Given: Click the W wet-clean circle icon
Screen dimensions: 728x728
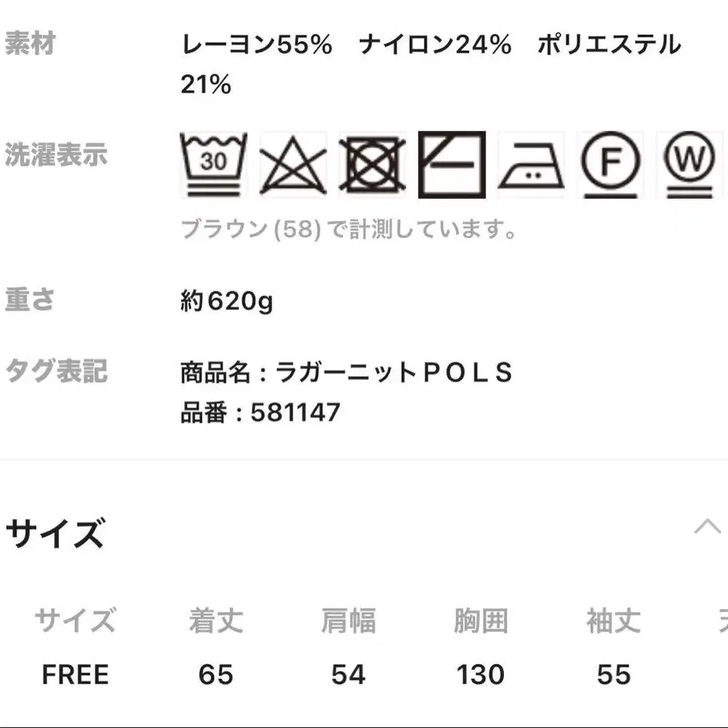Looking at the screenshot, I should 689,164.
